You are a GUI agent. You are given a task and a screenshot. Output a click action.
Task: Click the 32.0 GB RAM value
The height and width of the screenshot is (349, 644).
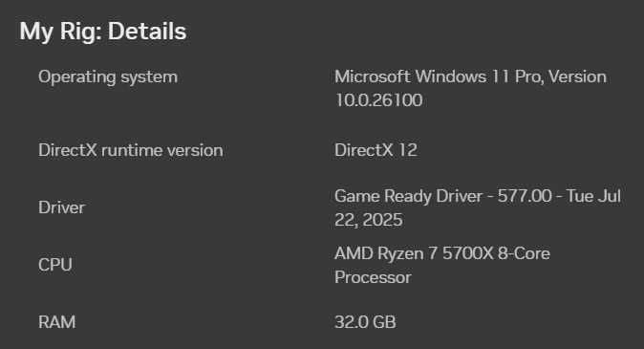pyautogui.click(x=366, y=322)
